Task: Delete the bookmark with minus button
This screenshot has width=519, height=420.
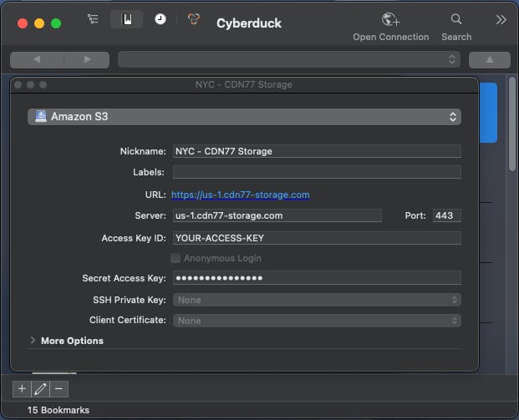Action: [59, 388]
